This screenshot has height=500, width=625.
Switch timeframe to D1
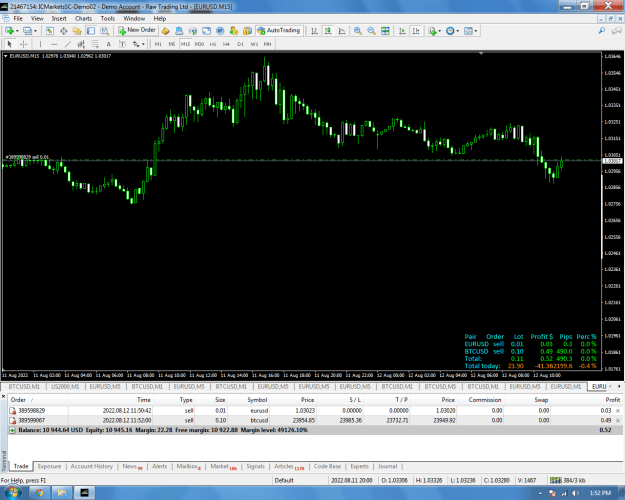pyautogui.click(x=240, y=44)
